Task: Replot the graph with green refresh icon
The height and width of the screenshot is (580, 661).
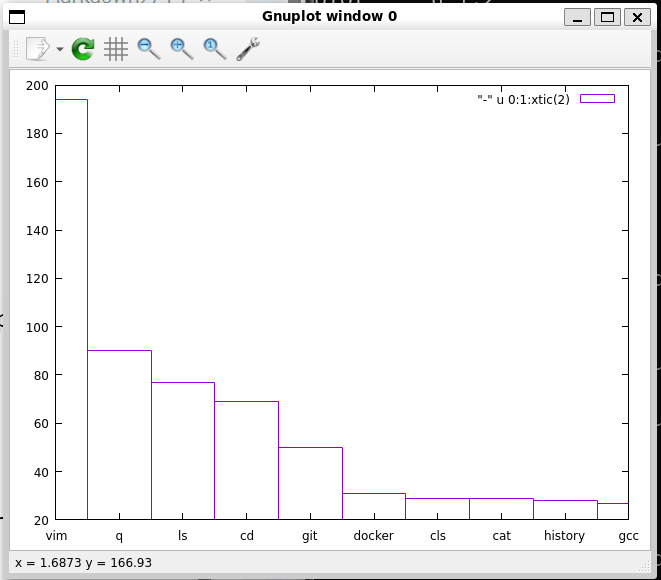Action: click(x=83, y=49)
